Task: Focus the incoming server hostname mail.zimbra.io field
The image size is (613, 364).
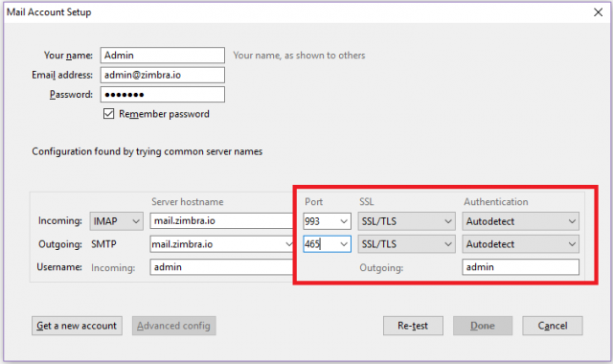Action: click(x=221, y=221)
